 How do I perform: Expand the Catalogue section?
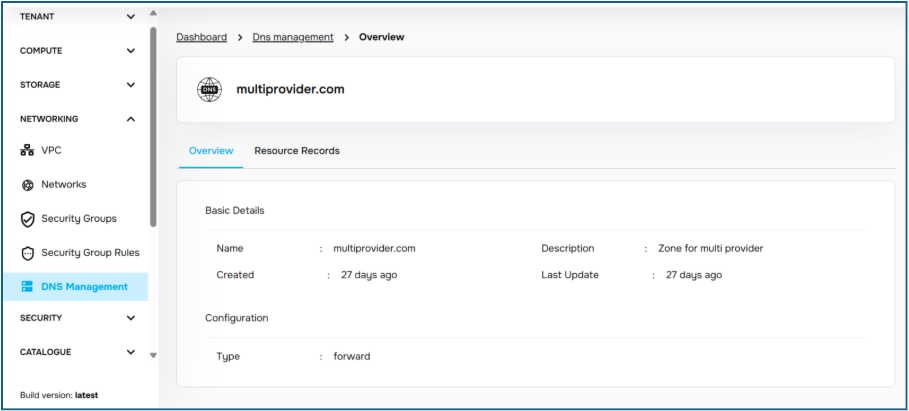pos(130,352)
